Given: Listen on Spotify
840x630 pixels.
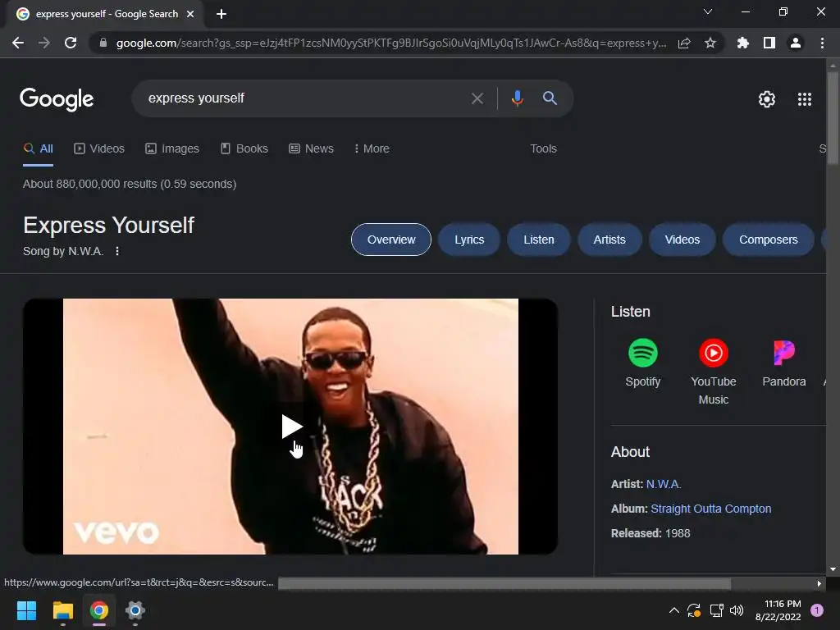Looking at the screenshot, I should (643, 363).
